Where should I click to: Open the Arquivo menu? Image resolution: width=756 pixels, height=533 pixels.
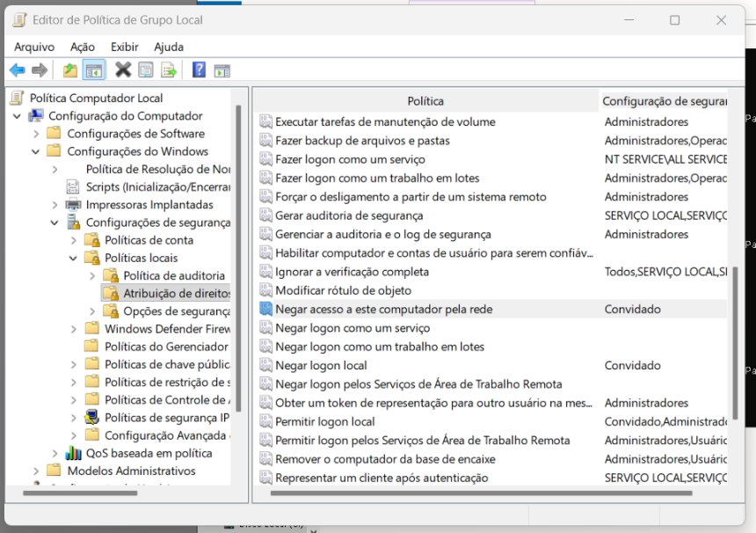point(34,47)
